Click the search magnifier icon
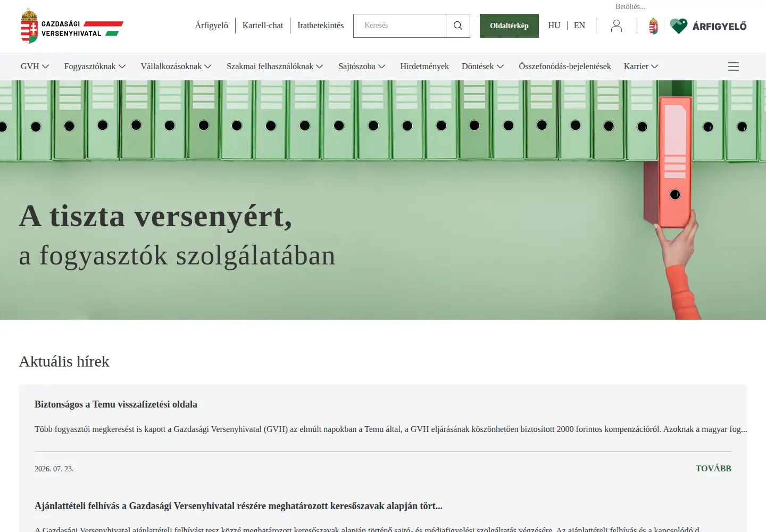The height and width of the screenshot is (532, 766). [x=458, y=26]
